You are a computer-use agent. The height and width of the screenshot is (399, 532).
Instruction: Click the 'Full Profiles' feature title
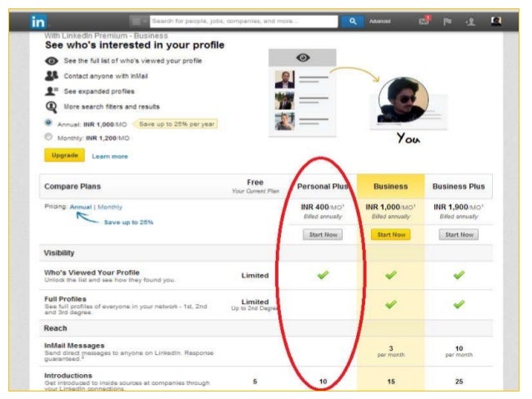click(65, 299)
